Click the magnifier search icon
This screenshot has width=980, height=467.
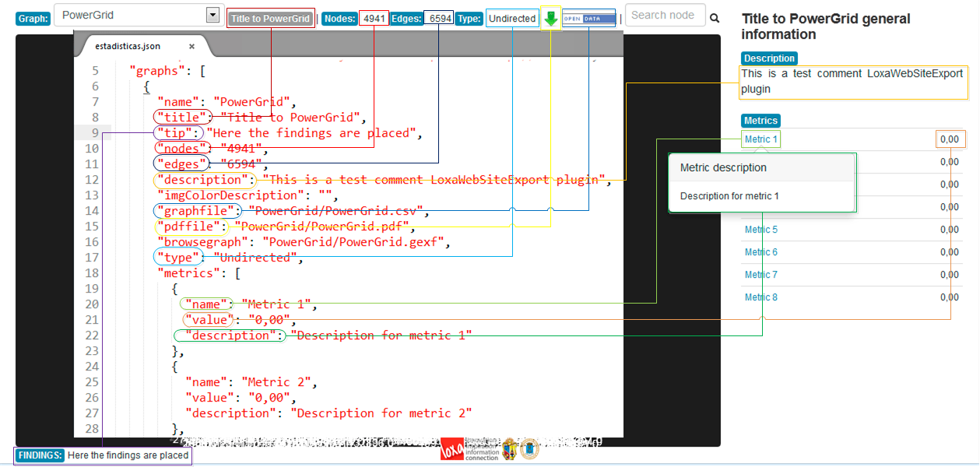[715, 18]
